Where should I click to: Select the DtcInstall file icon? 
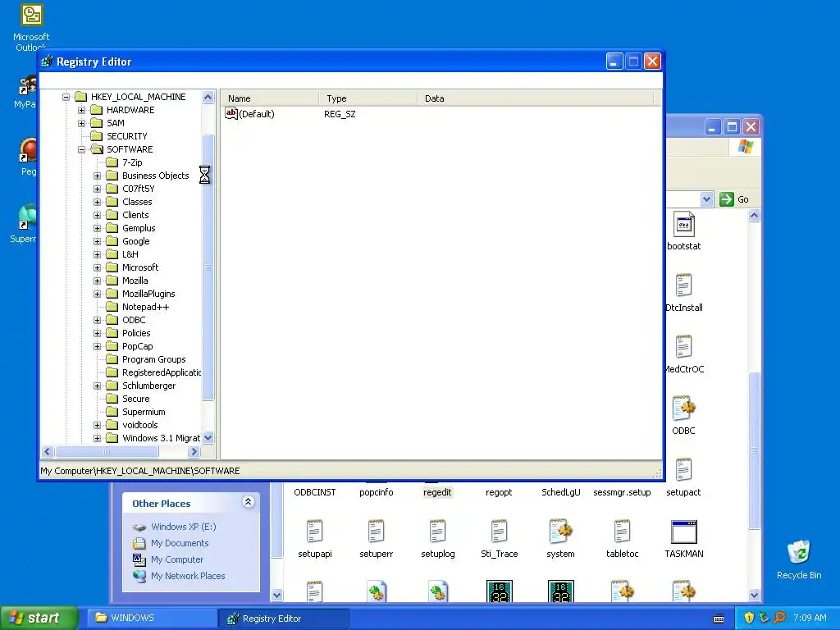coord(683,285)
